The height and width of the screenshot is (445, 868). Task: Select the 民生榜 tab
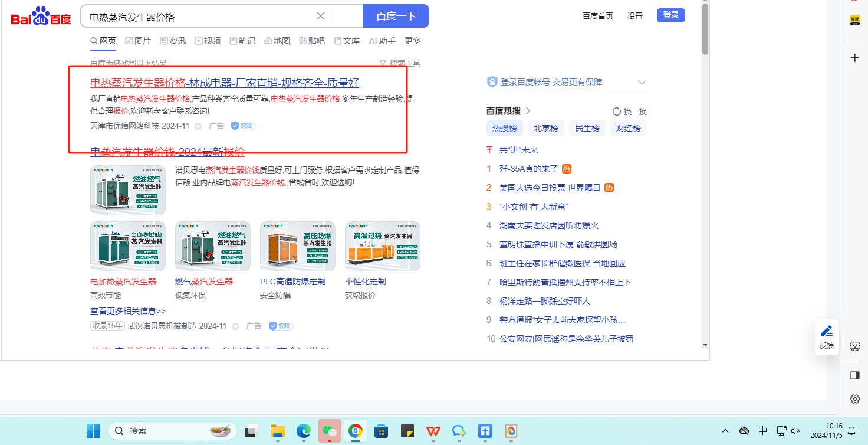click(x=587, y=128)
